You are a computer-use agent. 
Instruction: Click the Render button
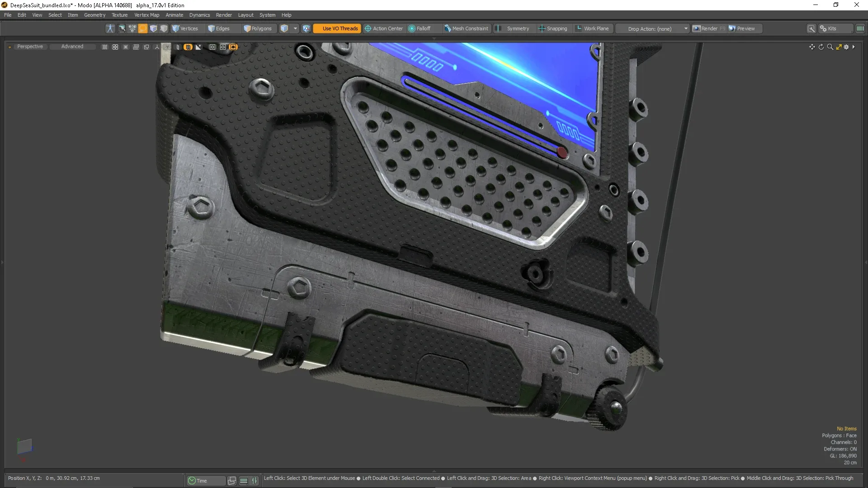709,28
